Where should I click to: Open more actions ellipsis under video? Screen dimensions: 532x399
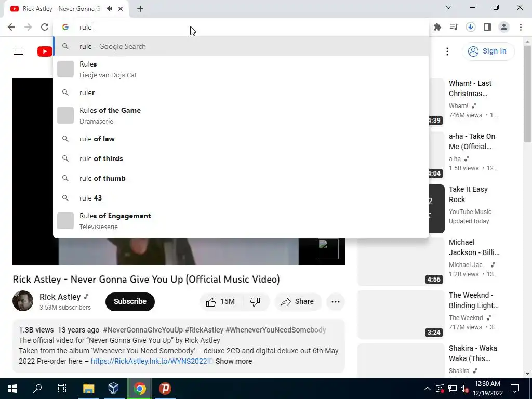coord(336,302)
